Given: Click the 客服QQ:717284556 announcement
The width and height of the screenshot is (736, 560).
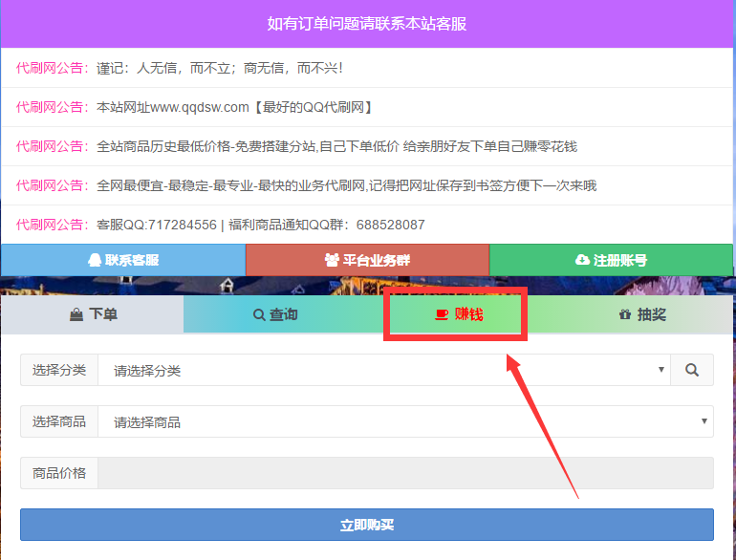Looking at the screenshot, I should (x=260, y=225).
